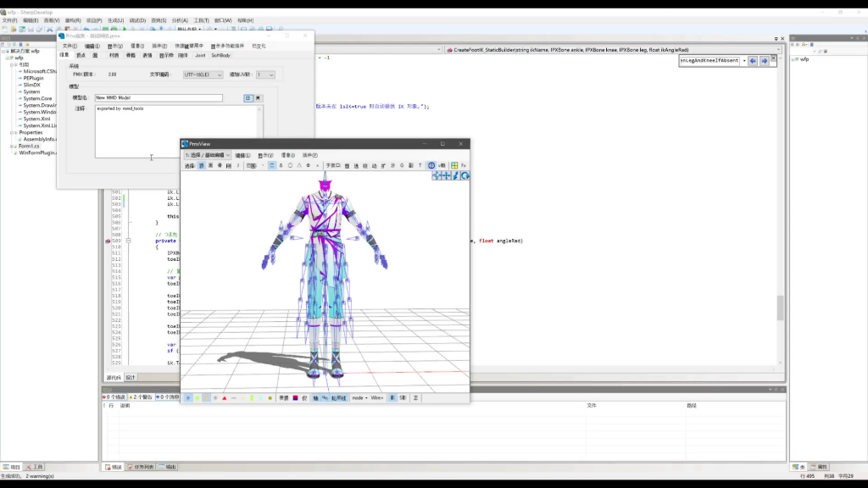The width and height of the screenshot is (868, 488).
Task: Toggle face selection (面) in PmxView toolbar
Action: pyautogui.click(x=211, y=165)
